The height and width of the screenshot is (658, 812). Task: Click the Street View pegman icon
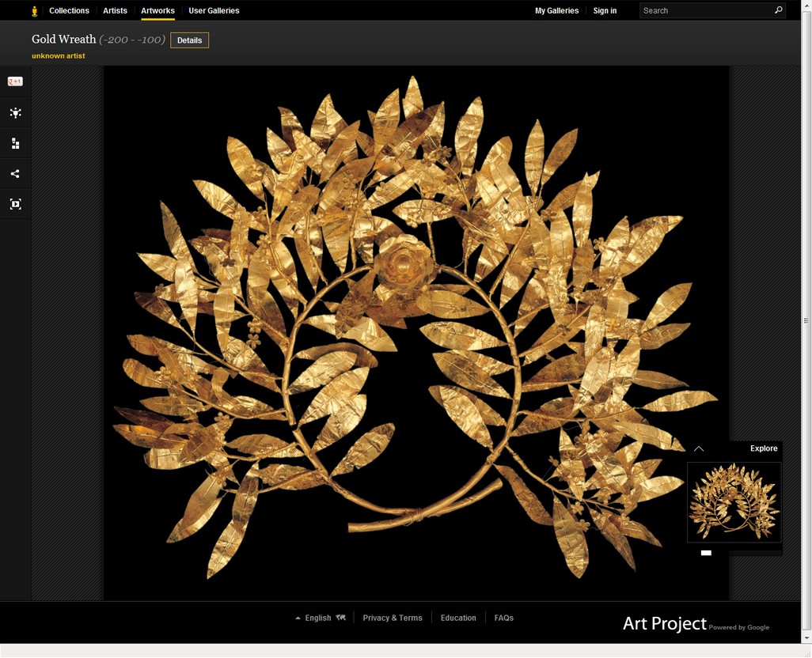(x=34, y=11)
